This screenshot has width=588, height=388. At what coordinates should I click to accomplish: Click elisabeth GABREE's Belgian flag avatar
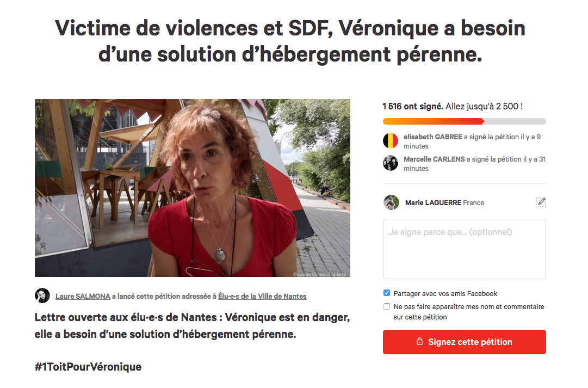(x=391, y=141)
